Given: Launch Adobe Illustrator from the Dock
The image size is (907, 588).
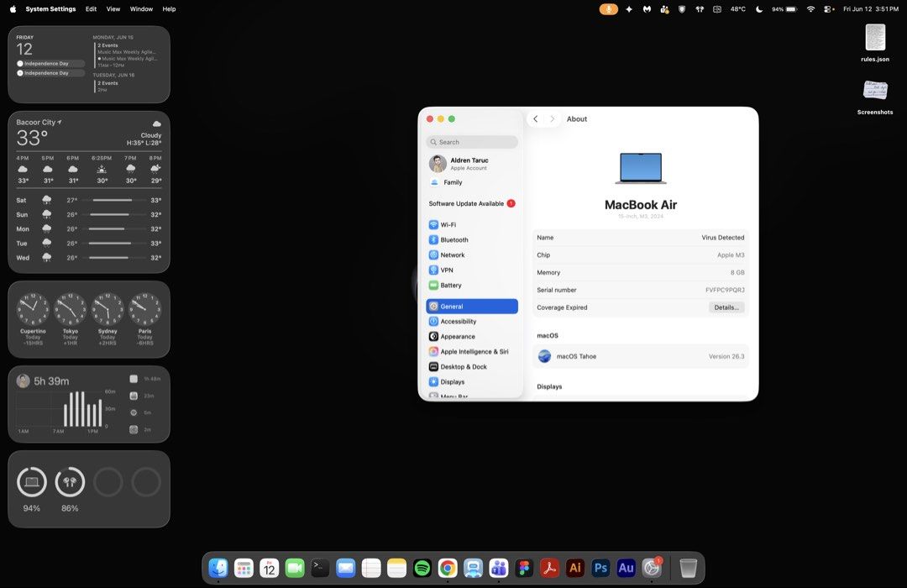Looking at the screenshot, I should click(x=574, y=569).
